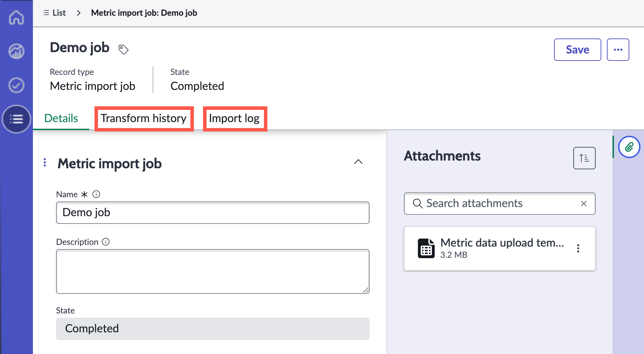Screen dimensions: 644x354
Task: Clear the Search attachments field
Action: [583, 204]
